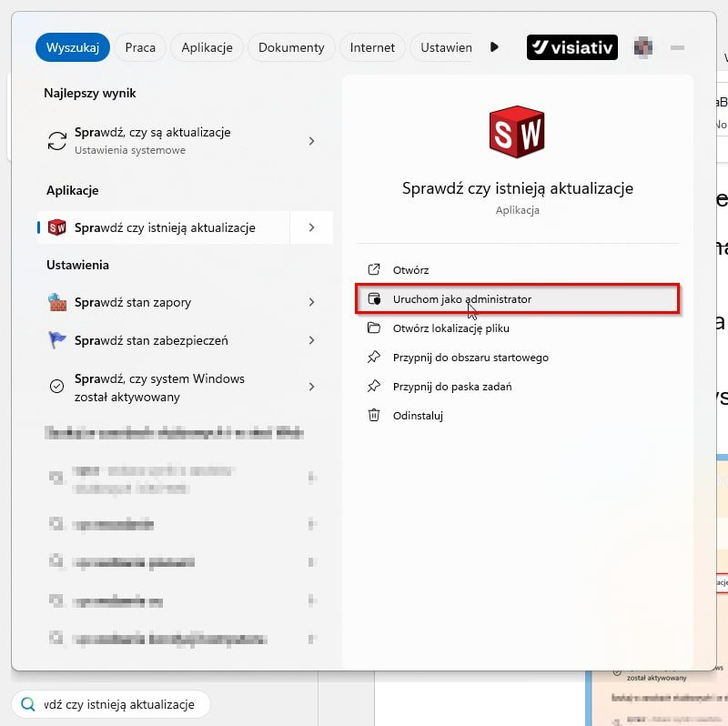728x726 pixels.
Task: Click the taskbar search input field
Action: pos(111,704)
